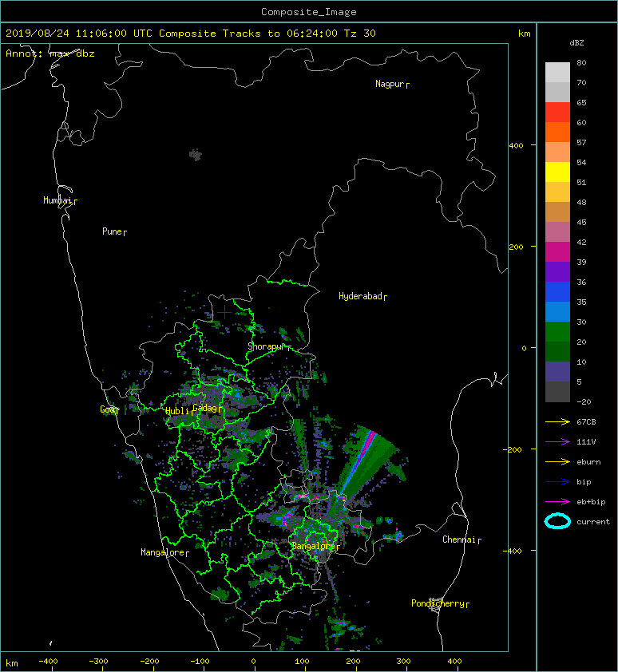Select the slate 5 dBZ color swatch
Viewport: 618px width, 672px height.
(557, 372)
